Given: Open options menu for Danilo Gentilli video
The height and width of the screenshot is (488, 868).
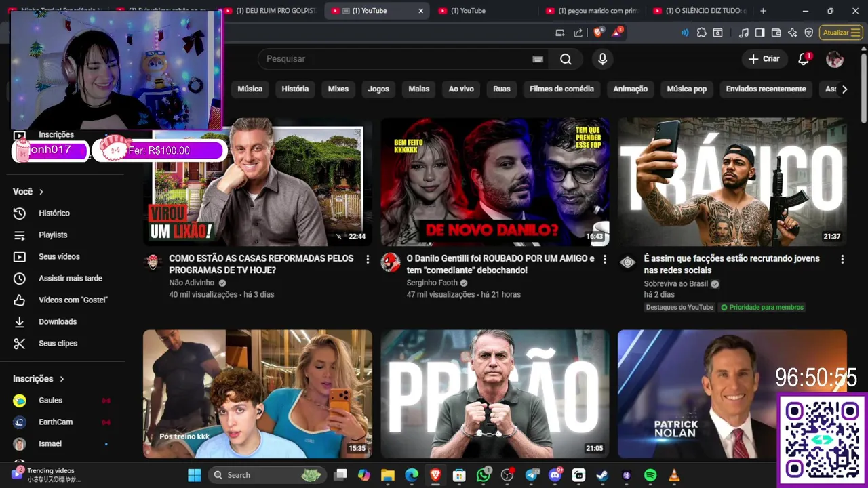Looking at the screenshot, I should (605, 260).
